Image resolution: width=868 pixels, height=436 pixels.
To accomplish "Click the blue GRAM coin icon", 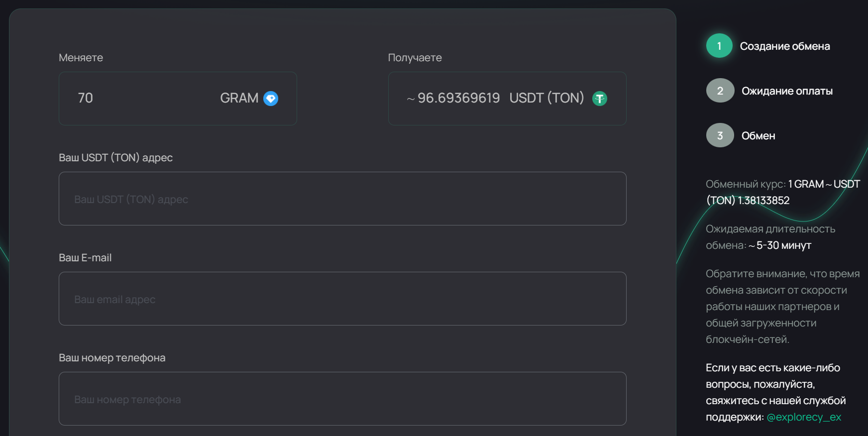I will pos(271,99).
